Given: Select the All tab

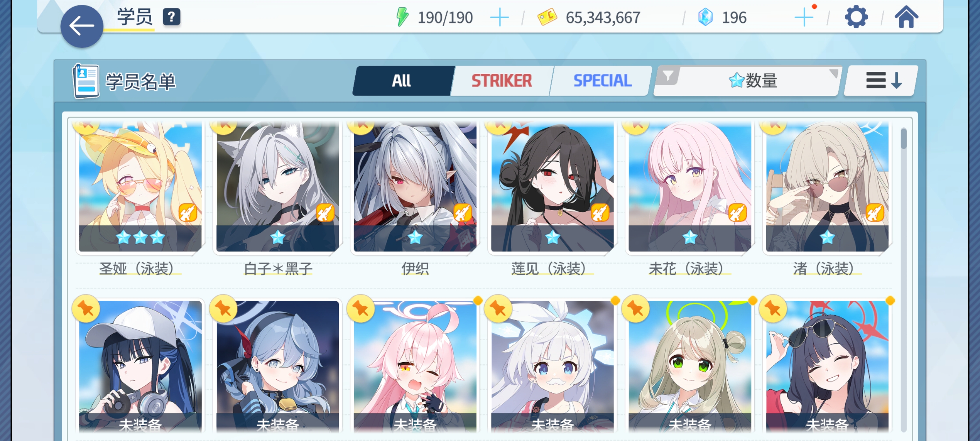Looking at the screenshot, I should (x=402, y=80).
